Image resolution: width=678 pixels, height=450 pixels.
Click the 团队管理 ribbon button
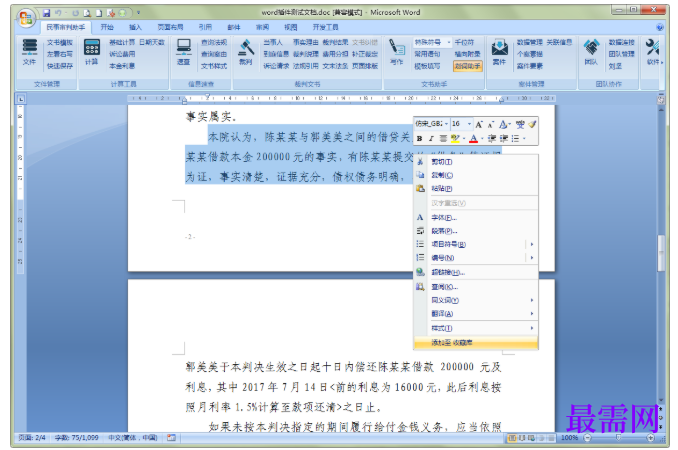[621, 54]
